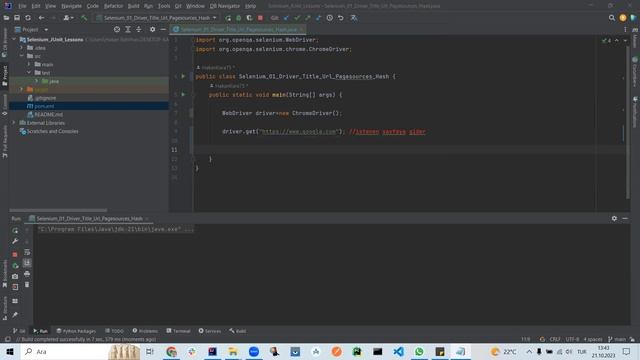Open Run panel settings gear
Screen dimensions: 640x360
point(614,218)
